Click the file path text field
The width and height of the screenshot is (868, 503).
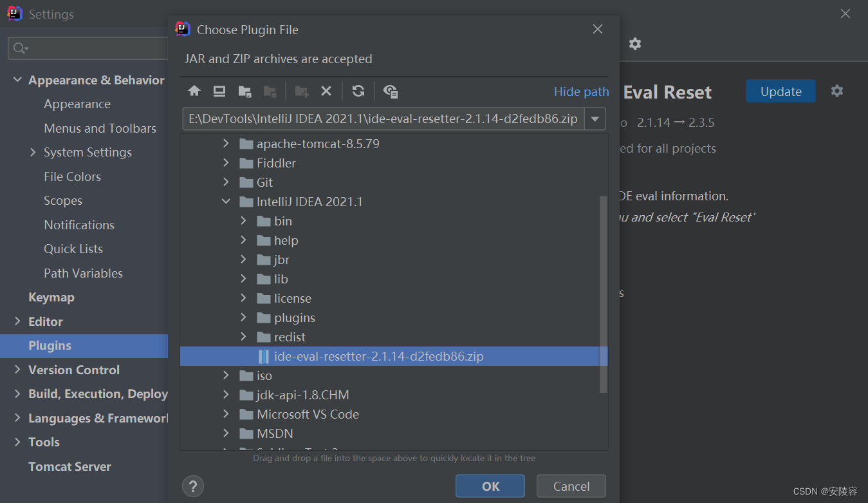coord(383,119)
